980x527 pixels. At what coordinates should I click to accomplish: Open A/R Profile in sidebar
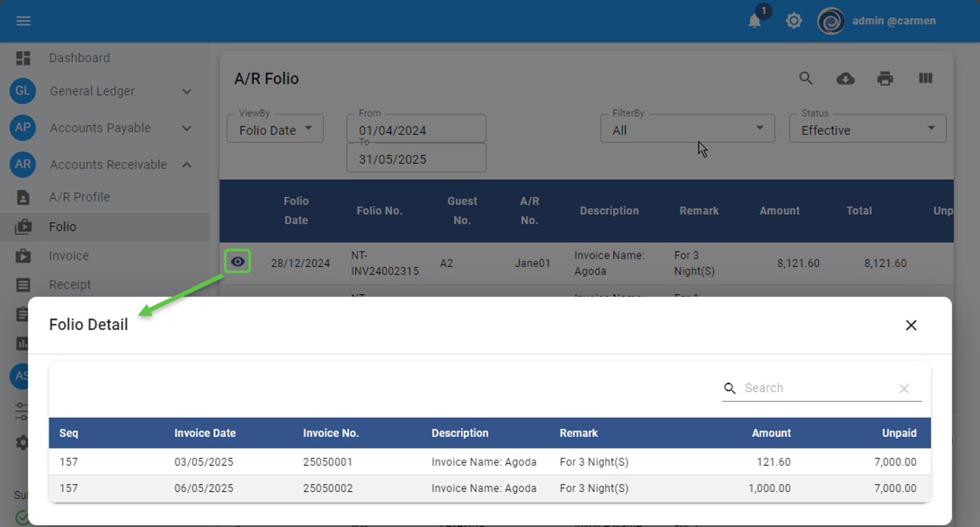click(x=79, y=197)
